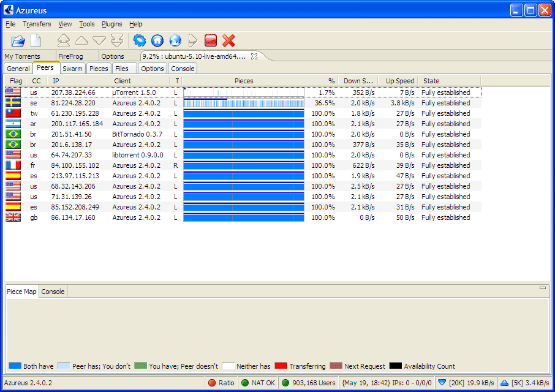Switch to the General sub-tab
This screenshot has width=555, height=392.
coord(18,69)
